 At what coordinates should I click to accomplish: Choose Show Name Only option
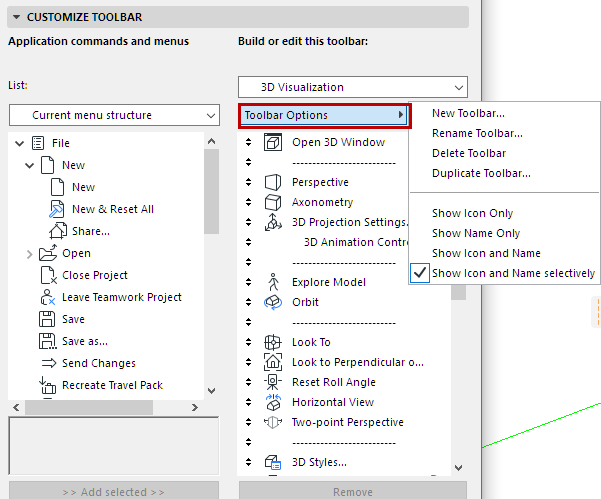tap(476, 233)
